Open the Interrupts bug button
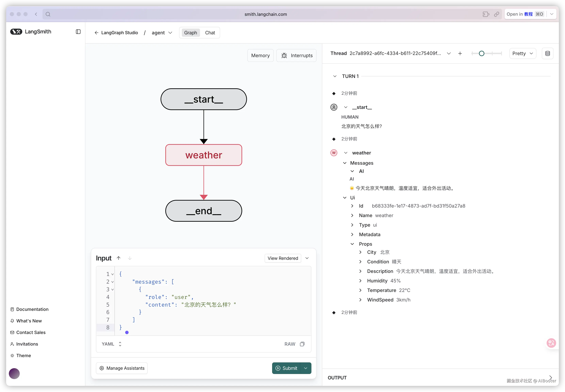Image resolution: width=565 pixels, height=392 pixels. pyautogui.click(x=296, y=55)
